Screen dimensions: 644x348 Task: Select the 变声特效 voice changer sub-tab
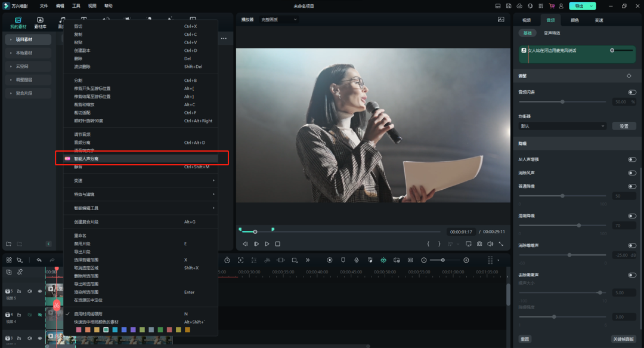point(552,33)
